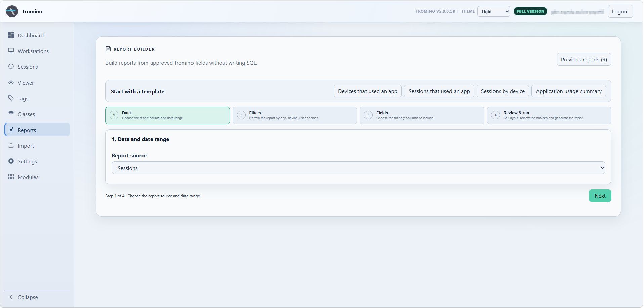Click the Sessions clock icon
This screenshot has height=308, width=644.
11,67
